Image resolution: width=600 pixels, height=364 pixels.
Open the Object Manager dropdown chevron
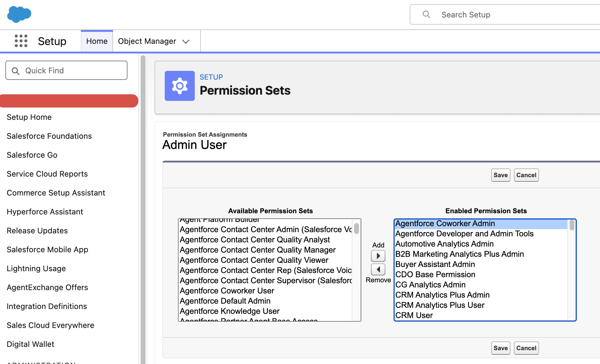coord(186,41)
